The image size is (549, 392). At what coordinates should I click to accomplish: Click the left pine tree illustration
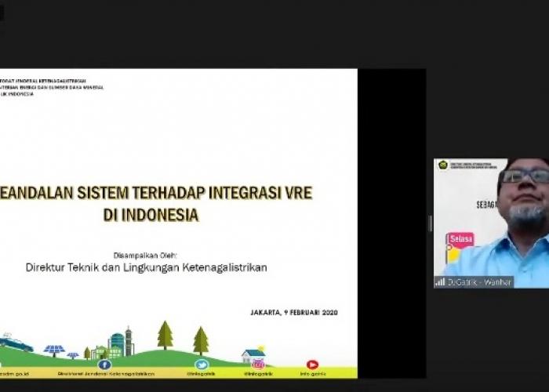coord(165,336)
